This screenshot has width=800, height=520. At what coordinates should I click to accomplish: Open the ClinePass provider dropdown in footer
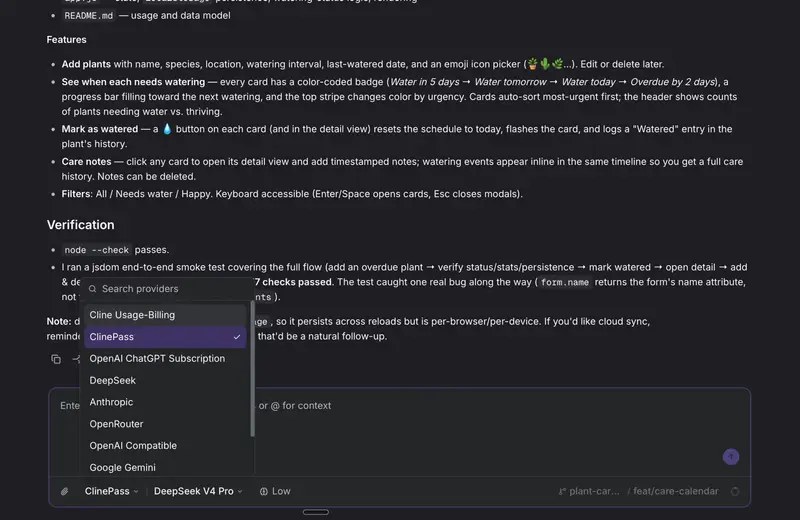111,491
